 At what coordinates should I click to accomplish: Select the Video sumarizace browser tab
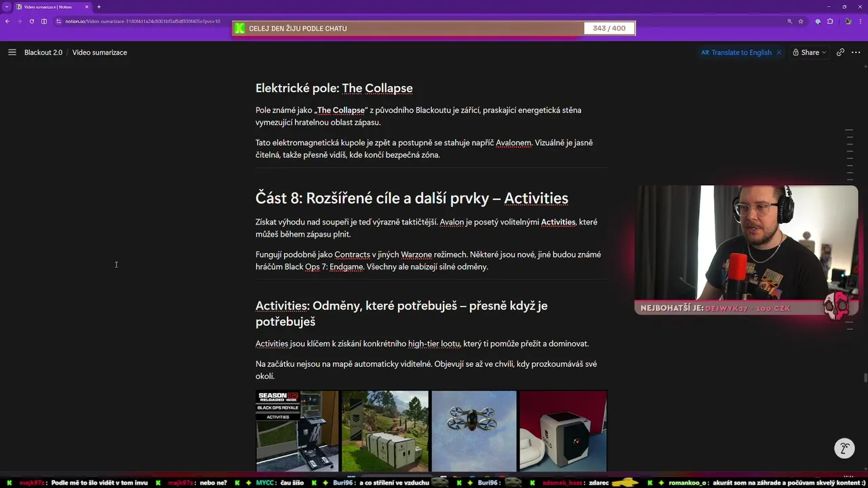(52, 7)
